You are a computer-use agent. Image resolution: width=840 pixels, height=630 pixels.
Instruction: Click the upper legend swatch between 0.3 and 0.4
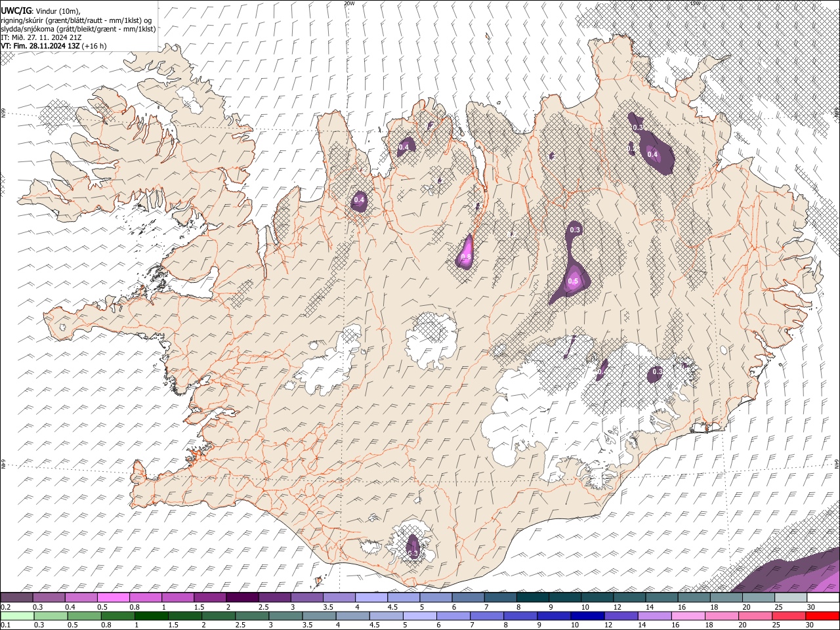coord(49,597)
